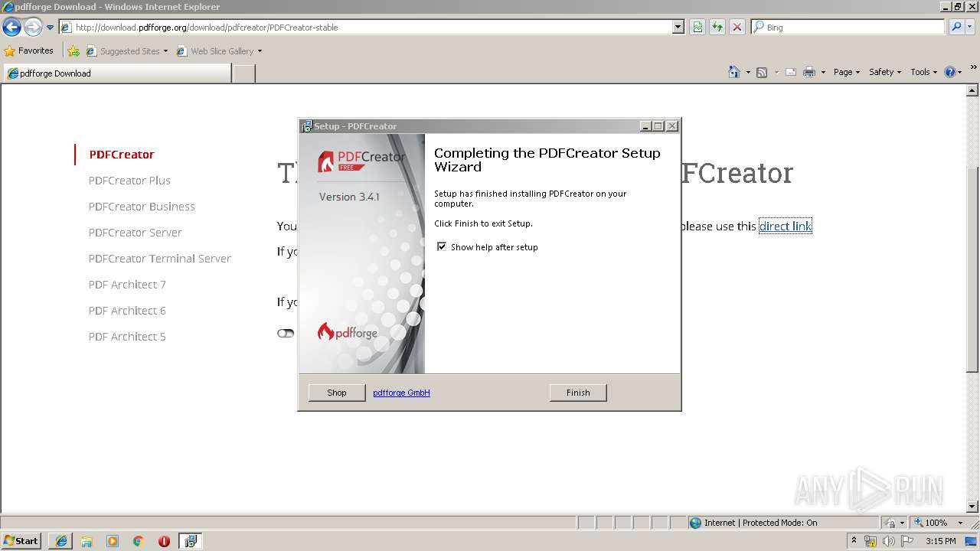The image size is (980, 551).
Task: Open the Favorites star button
Action: pyautogui.click(x=29, y=51)
